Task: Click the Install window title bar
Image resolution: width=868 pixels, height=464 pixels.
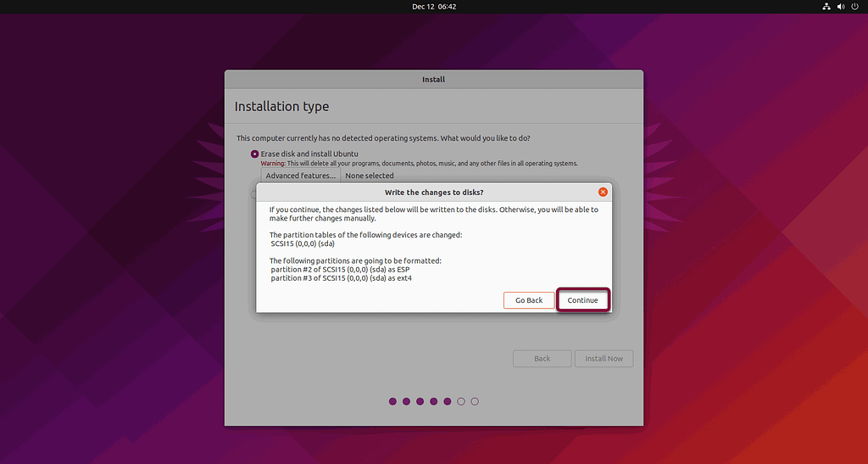Action: (x=434, y=79)
